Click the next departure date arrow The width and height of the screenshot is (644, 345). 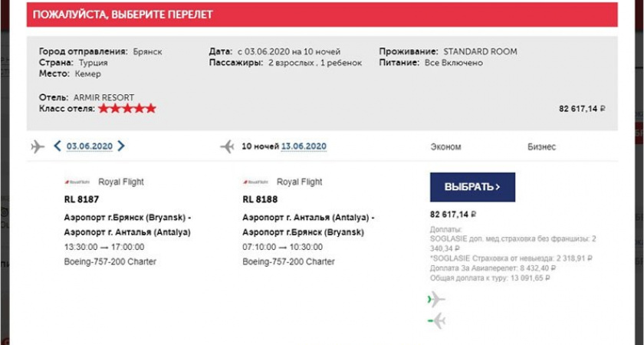121,146
